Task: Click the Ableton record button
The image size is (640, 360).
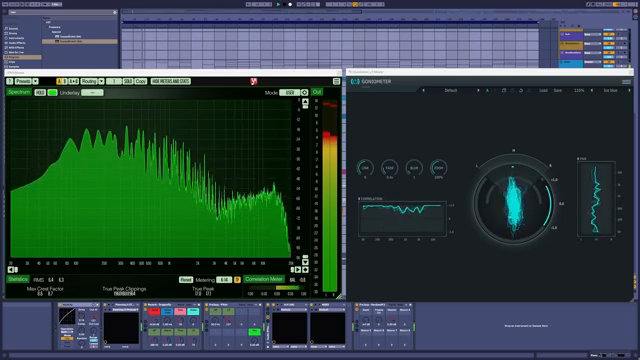Action: [x=290, y=4]
